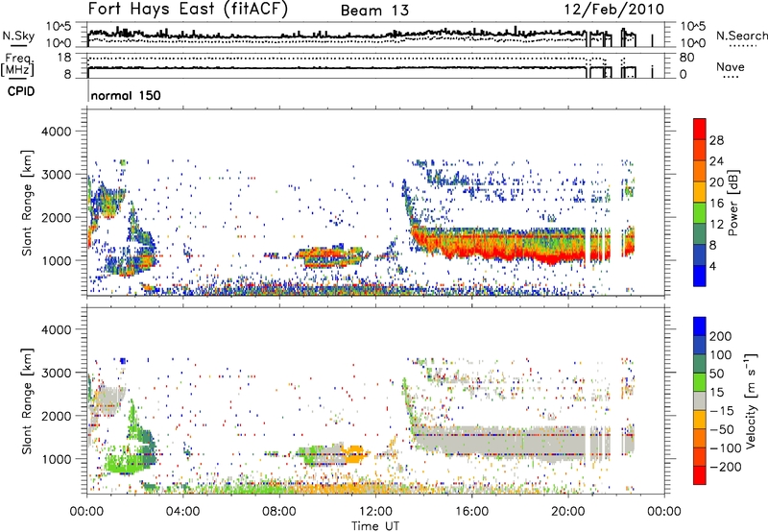Click the red bottom of the Velocity color bar
768x532 pixels.
pyautogui.click(x=700, y=475)
